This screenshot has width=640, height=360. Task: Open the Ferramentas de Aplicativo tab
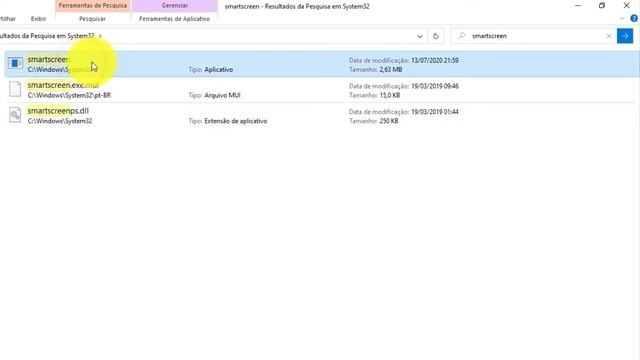pos(174,19)
